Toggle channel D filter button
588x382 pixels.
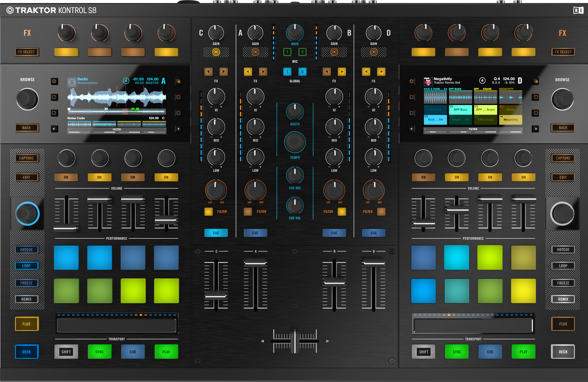coord(381,212)
